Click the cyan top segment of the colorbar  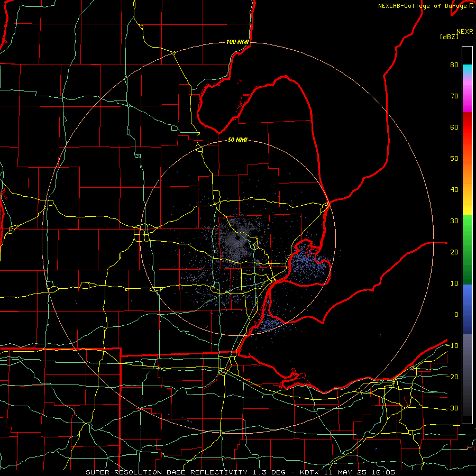point(467,70)
